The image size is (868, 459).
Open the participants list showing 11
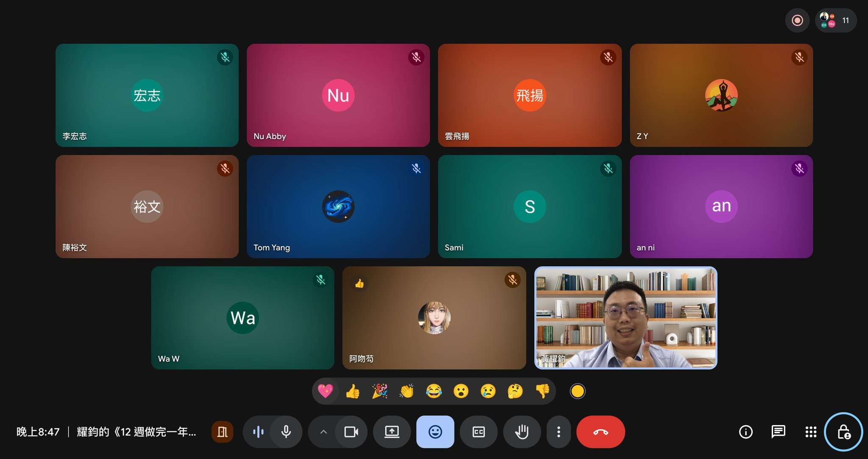click(x=836, y=20)
